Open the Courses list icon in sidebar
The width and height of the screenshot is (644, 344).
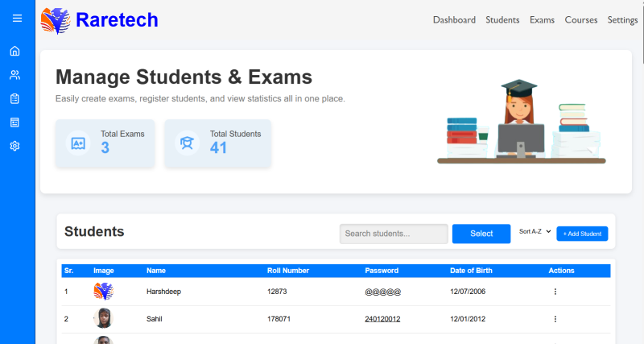point(14,122)
